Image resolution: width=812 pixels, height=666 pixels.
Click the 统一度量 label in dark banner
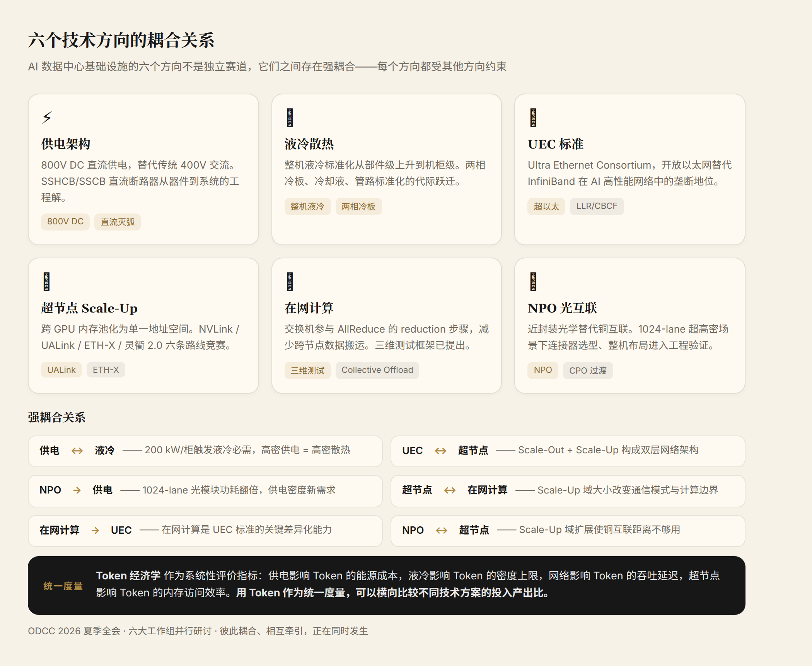click(x=63, y=586)
